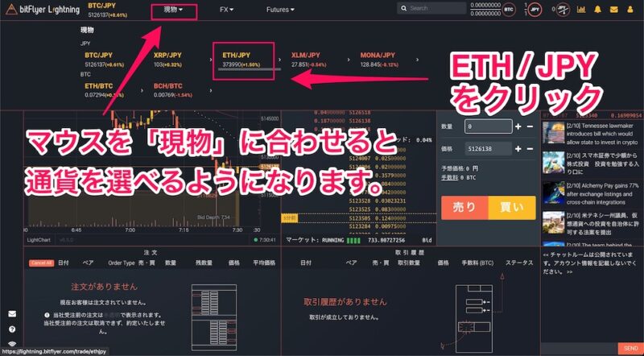Click BTC/JPY ticker in top header
This screenshot has height=356, width=644.
108,10
